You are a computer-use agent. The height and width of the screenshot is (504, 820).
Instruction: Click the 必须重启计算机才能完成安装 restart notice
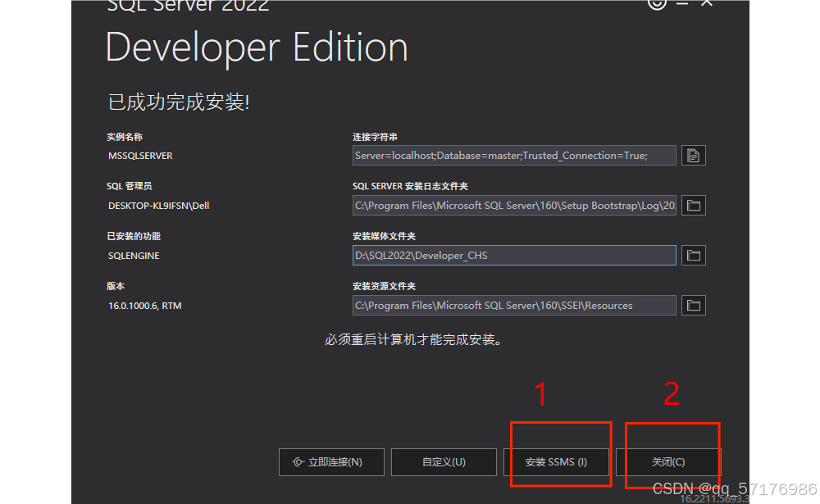pyautogui.click(x=413, y=340)
